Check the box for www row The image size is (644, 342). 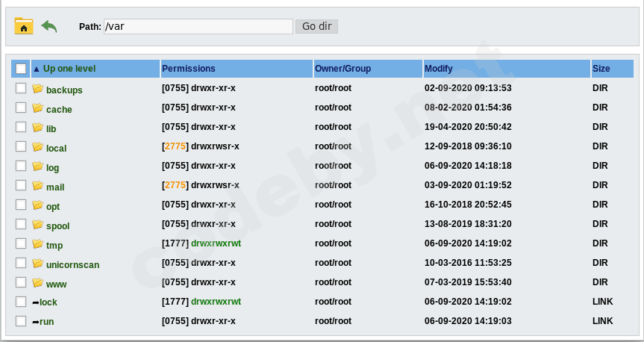point(21,282)
